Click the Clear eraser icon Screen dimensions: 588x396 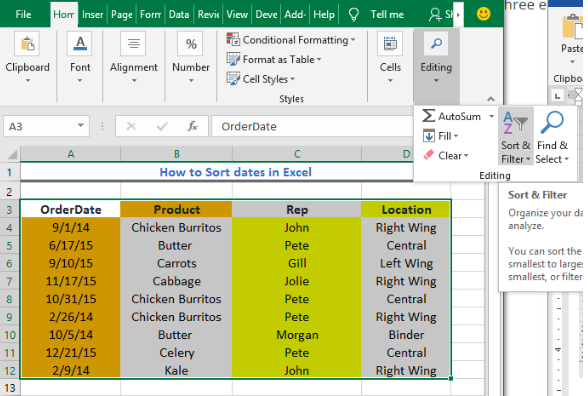429,155
